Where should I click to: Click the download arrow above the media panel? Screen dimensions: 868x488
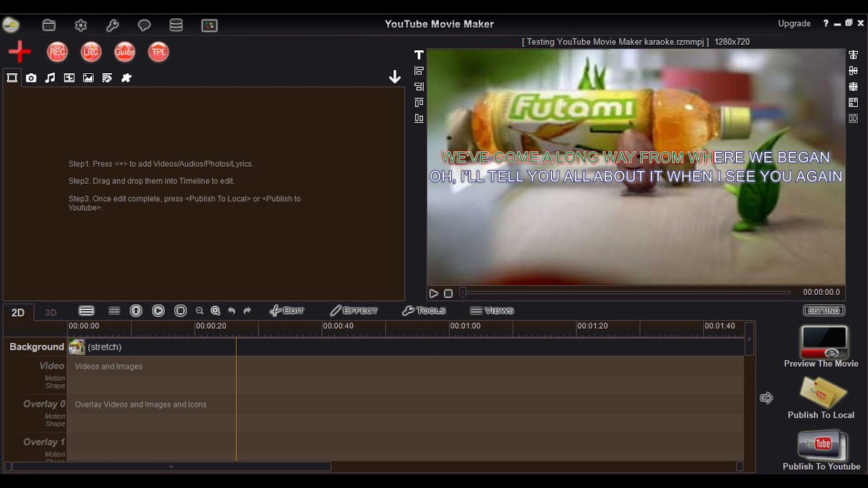click(x=395, y=77)
